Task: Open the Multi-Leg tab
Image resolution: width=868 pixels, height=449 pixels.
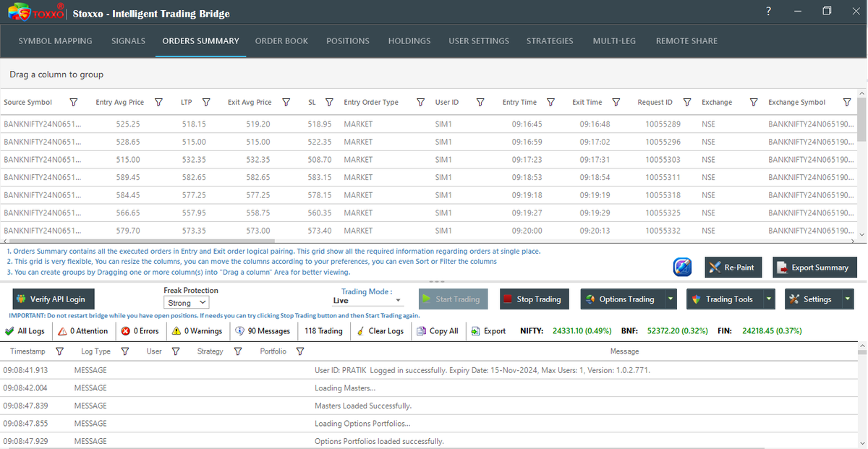Action: 614,41
